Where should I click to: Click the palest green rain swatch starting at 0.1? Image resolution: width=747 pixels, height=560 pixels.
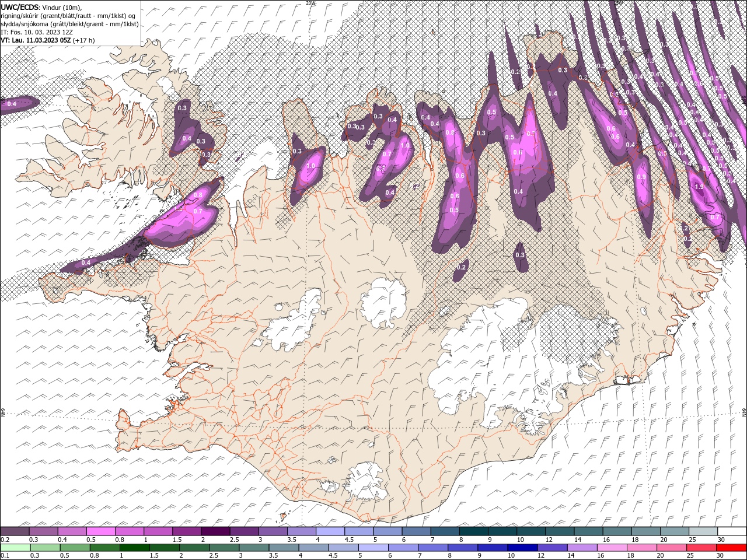pos(16,548)
